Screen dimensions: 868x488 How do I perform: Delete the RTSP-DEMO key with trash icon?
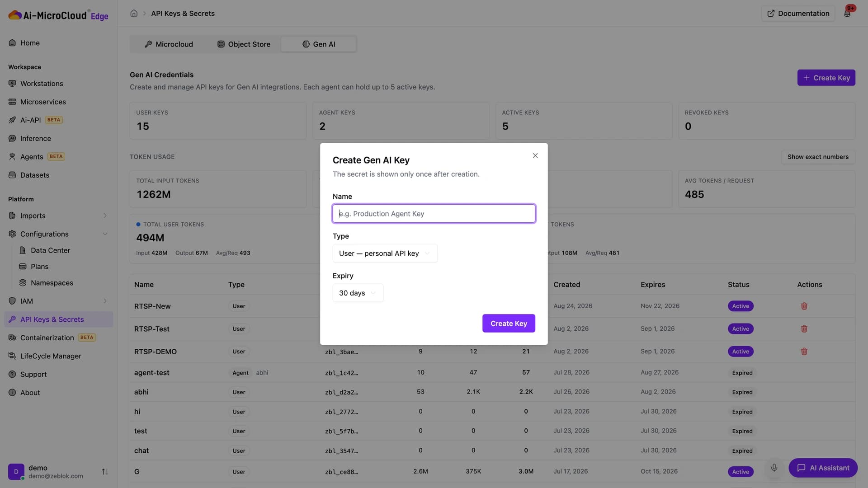804,352
